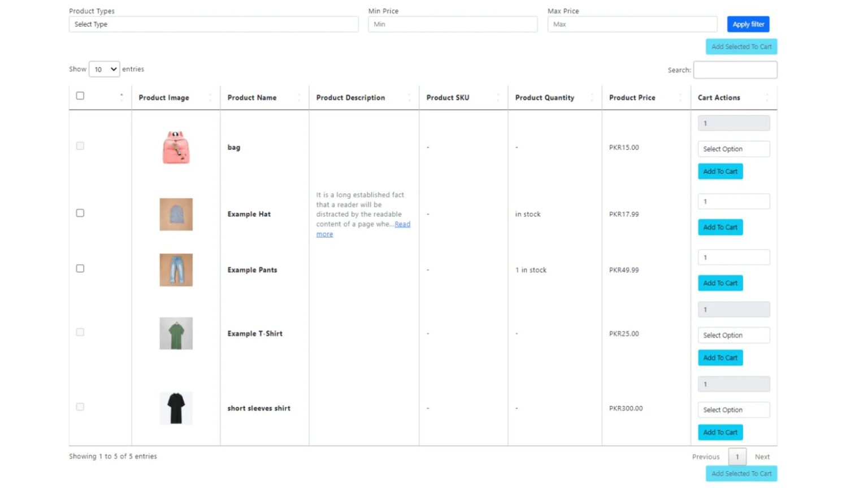Screen dimensions: 868x488
Task: Click the sort icon on Cart Actions column
Action: pos(767,97)
